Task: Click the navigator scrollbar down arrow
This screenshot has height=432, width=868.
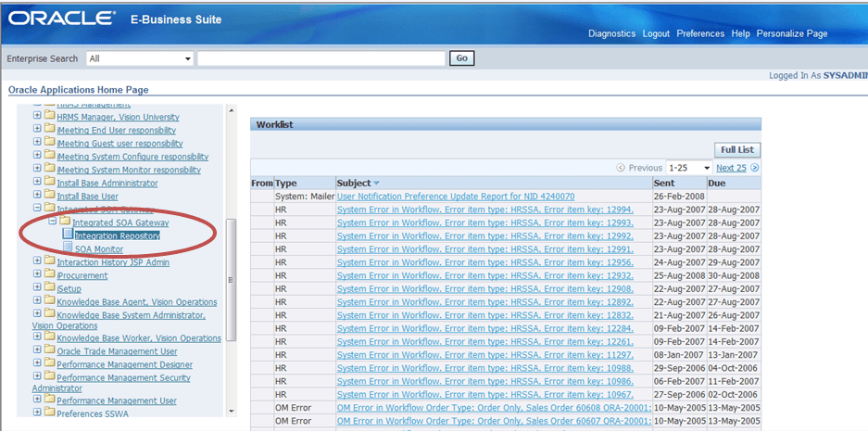Action: pyautogui.click(x=232, y=412)
